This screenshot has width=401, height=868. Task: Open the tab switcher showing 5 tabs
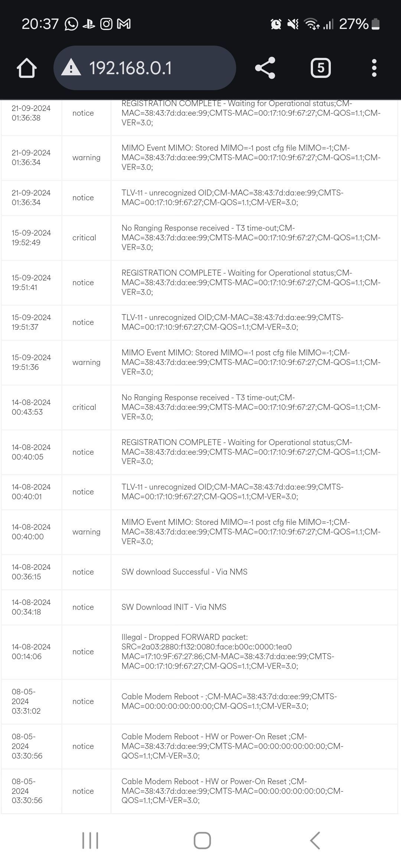[x=320, y=68]
